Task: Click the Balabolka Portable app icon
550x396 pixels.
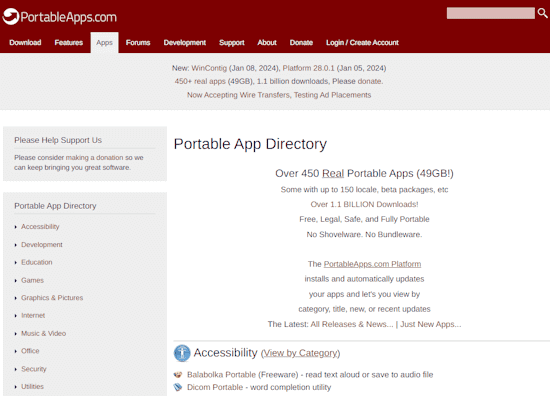Action: [x=178, y=375]
